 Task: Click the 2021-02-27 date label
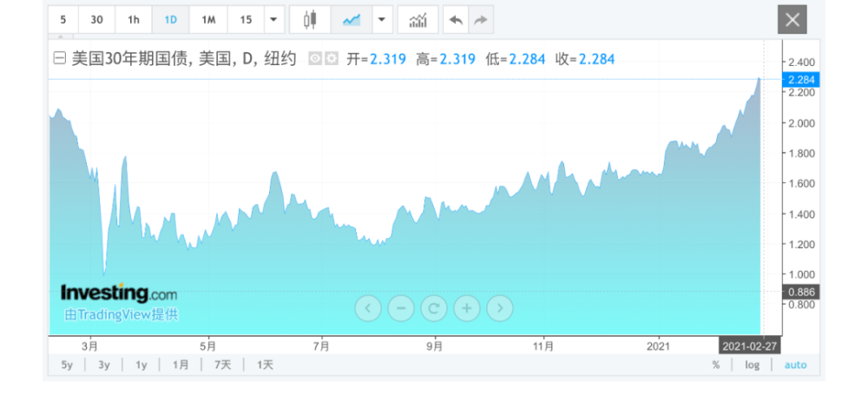750,346
